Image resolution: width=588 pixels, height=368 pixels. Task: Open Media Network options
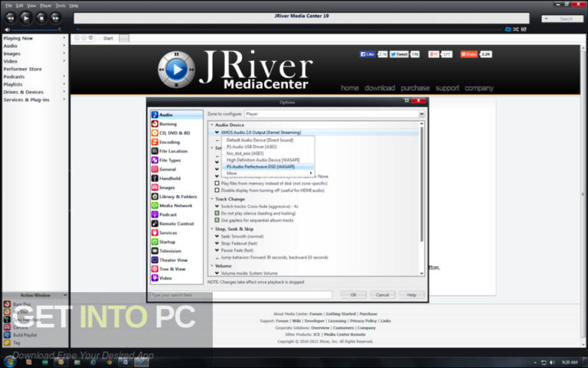pos(175,206)
